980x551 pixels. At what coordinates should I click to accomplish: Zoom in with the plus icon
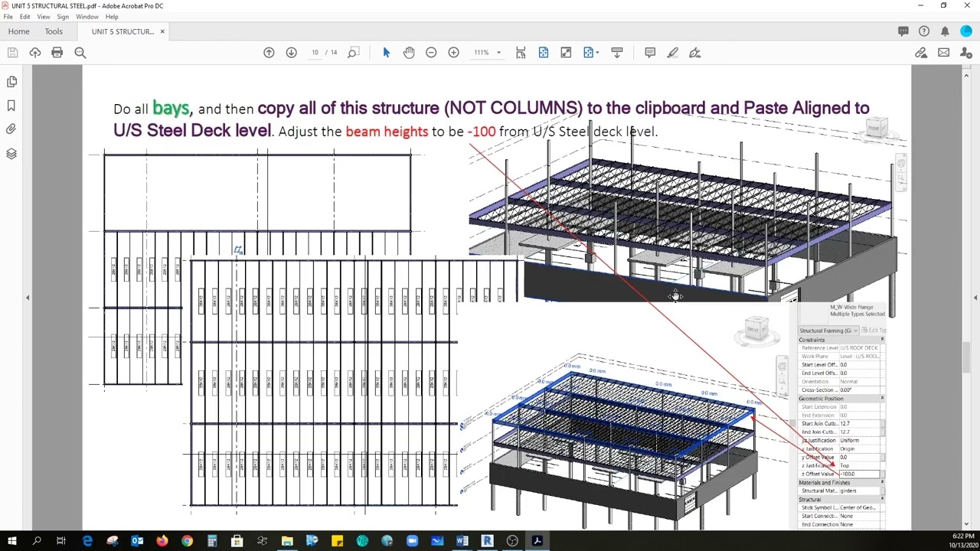pos(454,52)
